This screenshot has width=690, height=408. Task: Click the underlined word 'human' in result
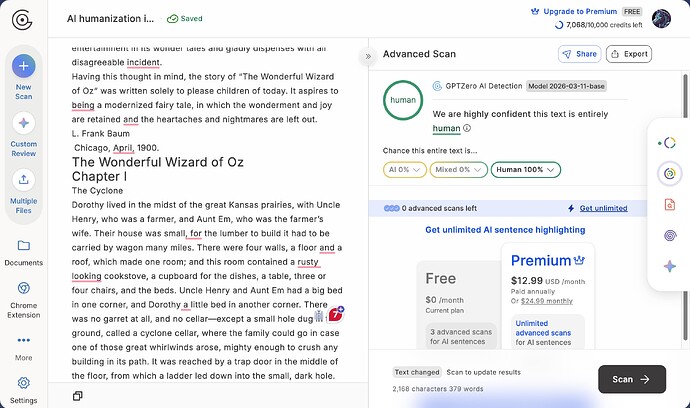coord(446,128)
